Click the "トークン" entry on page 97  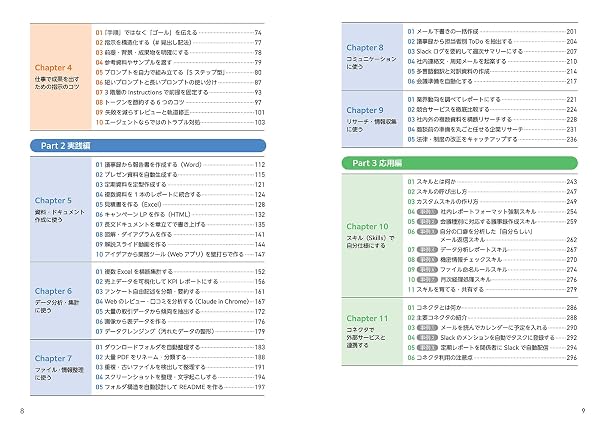pyautogui.click(x=179, y=102)
